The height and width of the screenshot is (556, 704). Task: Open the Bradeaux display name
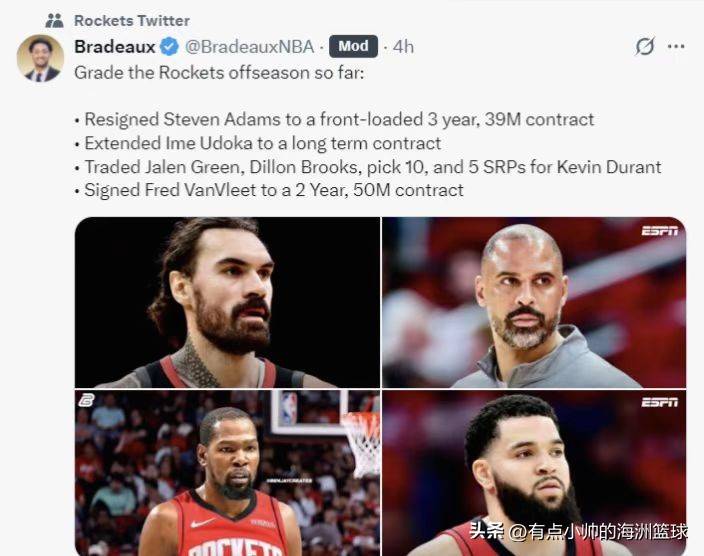click(x=114, y=47)
